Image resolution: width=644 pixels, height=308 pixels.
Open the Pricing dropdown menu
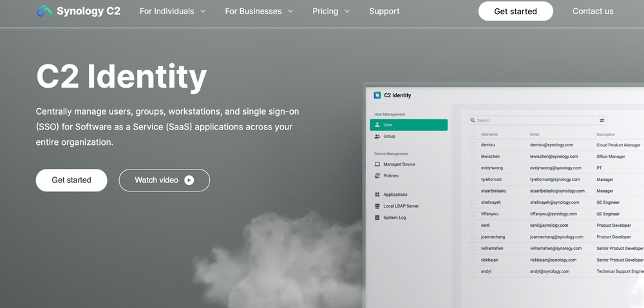pyautogui.click(x=331, y=11)
